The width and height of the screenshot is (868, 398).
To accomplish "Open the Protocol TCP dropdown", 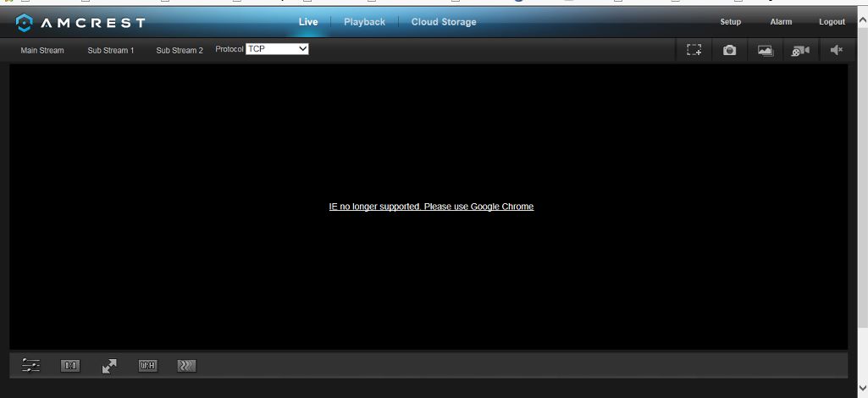I will pos(277,49).
